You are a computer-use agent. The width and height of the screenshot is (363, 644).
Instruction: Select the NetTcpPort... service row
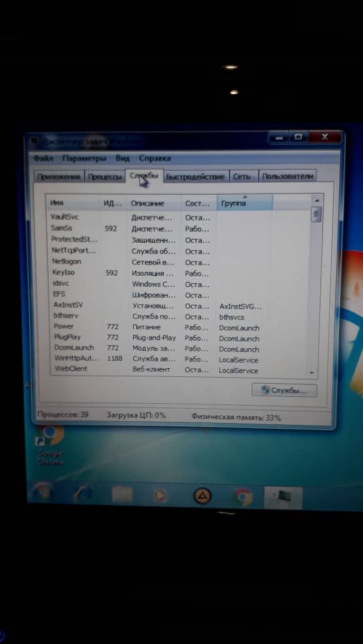[179, 250]
